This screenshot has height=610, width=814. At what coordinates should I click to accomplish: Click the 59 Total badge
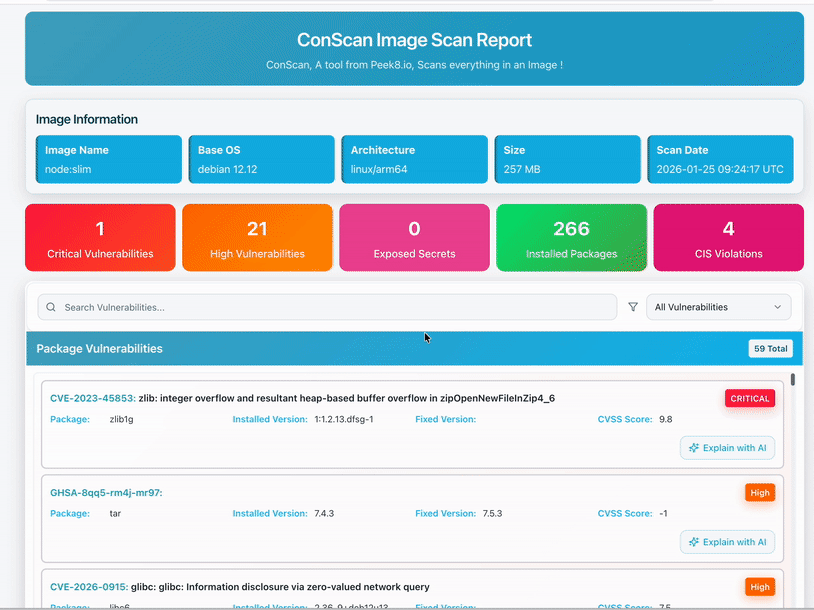pyautogui.click(x=770, y=348)
